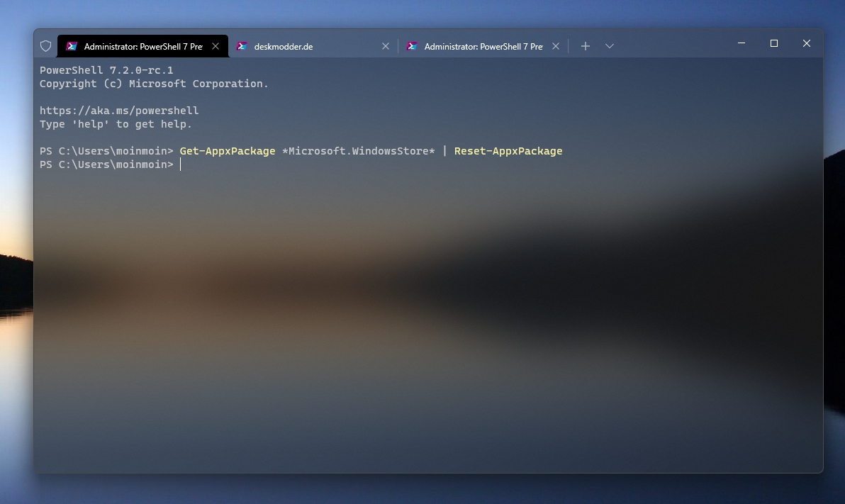Open a new tab with plus button
845x504 pixels.
pos(586,46)
